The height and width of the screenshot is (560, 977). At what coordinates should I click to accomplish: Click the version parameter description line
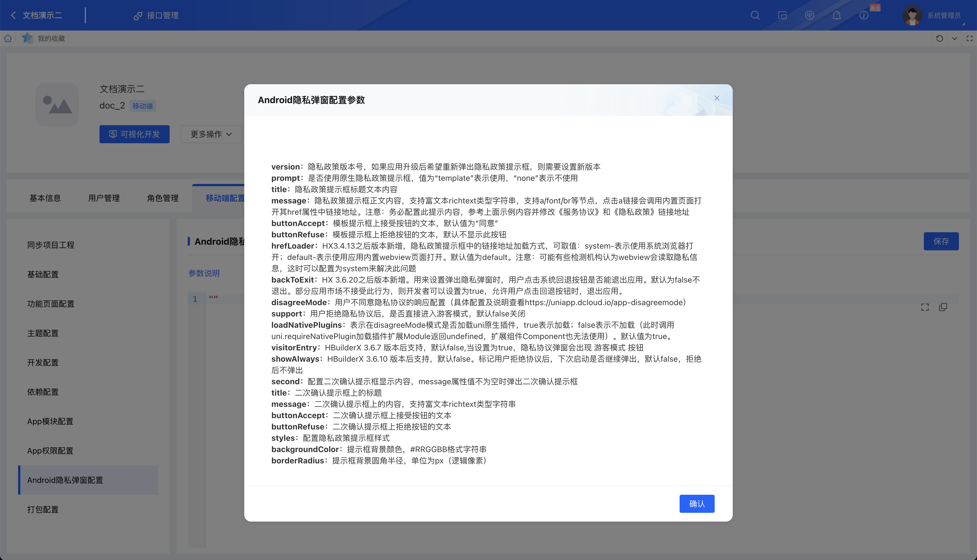(x=436, y=166)
